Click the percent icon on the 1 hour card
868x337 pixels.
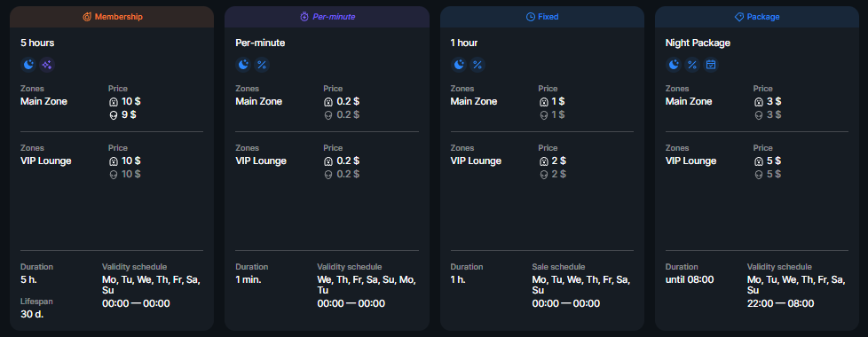pos(477,65)
